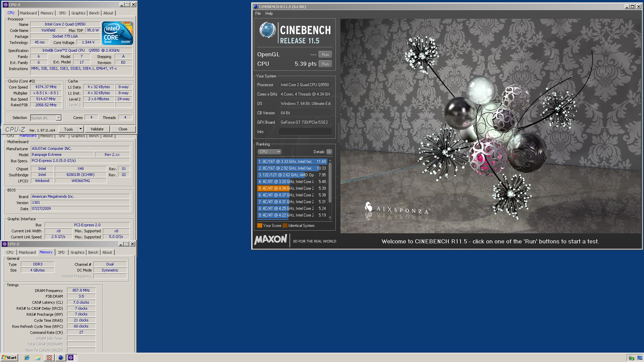Open the Help menu in CINEBENCH

pyautogui.click(x=269, y=13)
